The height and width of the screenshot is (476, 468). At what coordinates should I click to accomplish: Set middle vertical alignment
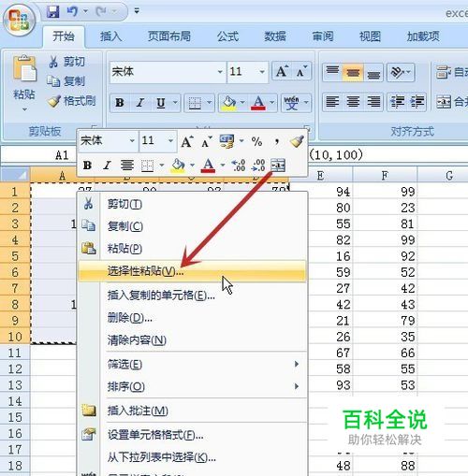point(353,72)
